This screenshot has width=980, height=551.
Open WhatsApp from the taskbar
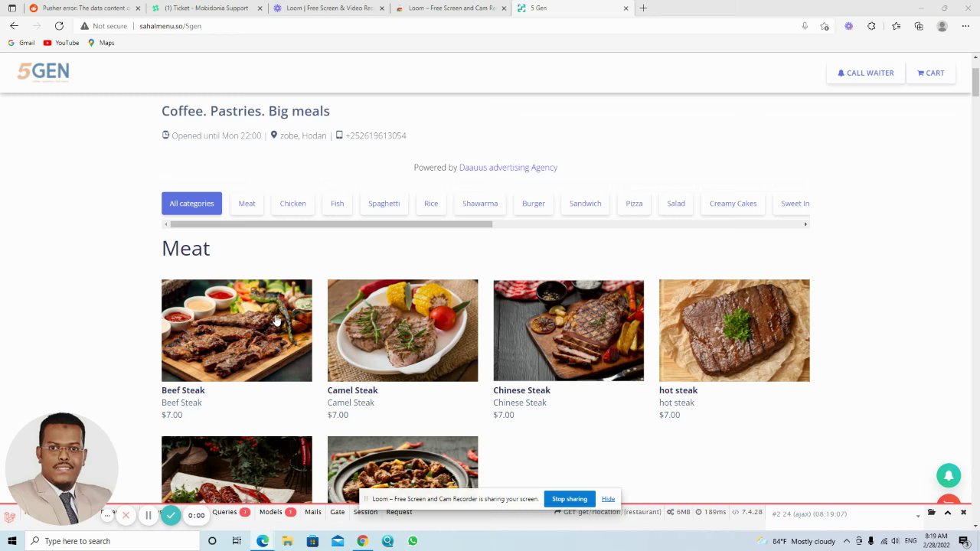pos(413,541)
